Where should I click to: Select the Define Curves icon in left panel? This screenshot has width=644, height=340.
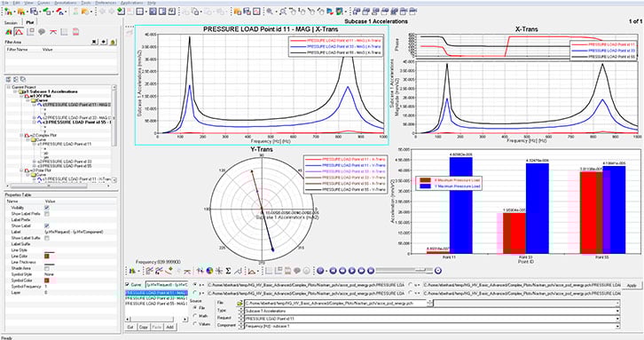pyautogui.click(x=19, y=32)
